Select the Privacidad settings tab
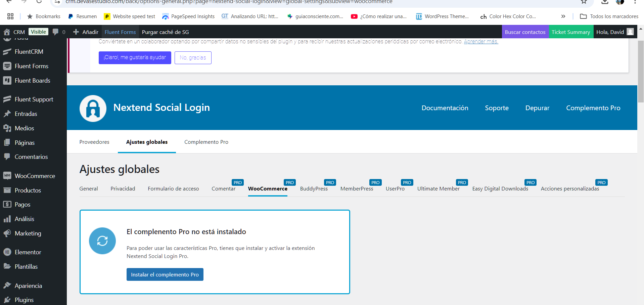The width and height of the screenshot is (644, 305). [123, 189]
